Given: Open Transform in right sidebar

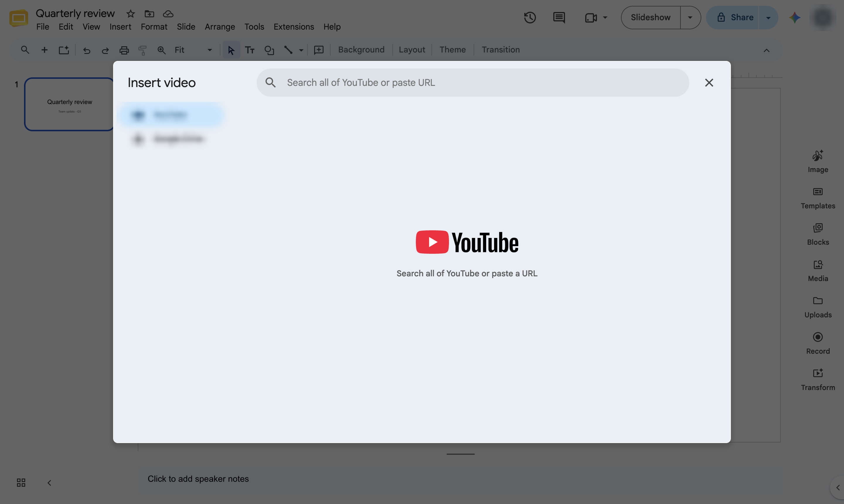Looking at the screenshot, I should [x=818, y=380].
